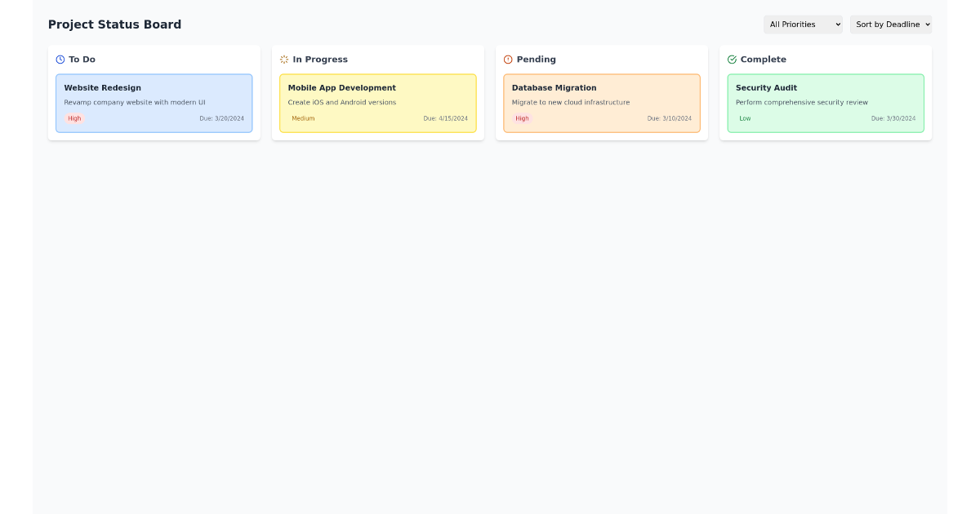
Task: Click the due date on Mobile App Development
Action: [446, 118]
